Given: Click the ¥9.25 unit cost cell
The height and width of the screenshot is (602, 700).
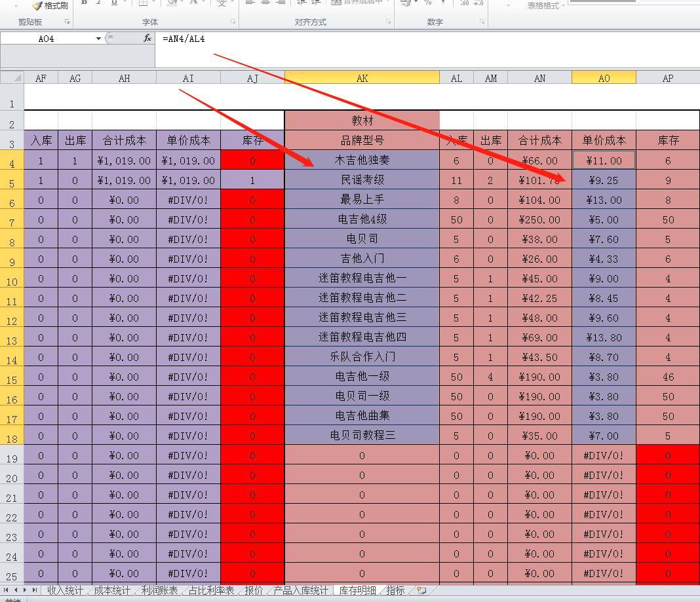Looking at the screenshot, I should tap(604, 180).
